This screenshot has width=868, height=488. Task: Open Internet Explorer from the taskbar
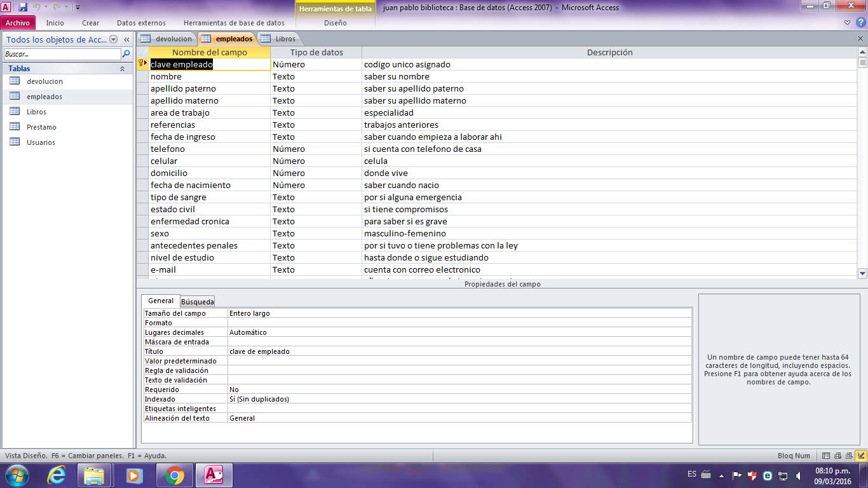click(x=57, y=475)
